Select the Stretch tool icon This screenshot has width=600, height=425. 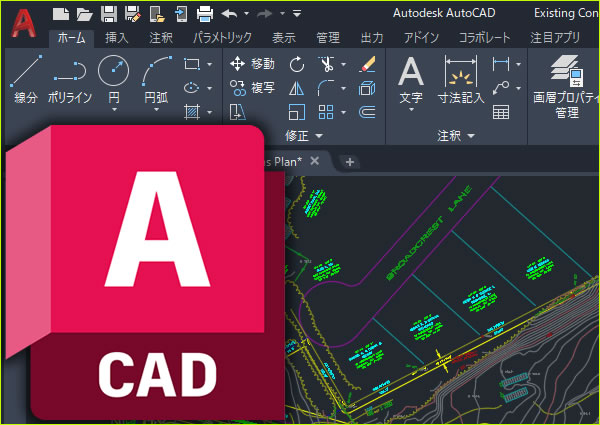237,112
